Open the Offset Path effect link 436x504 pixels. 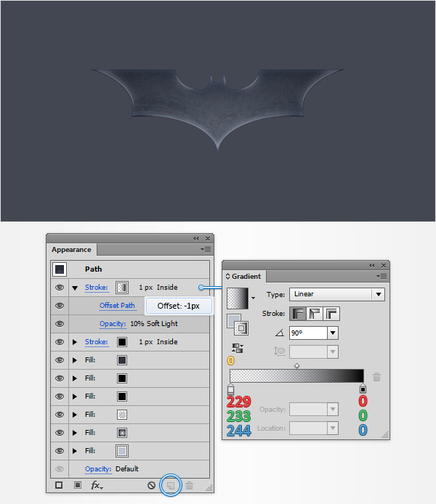coord(118,306)
